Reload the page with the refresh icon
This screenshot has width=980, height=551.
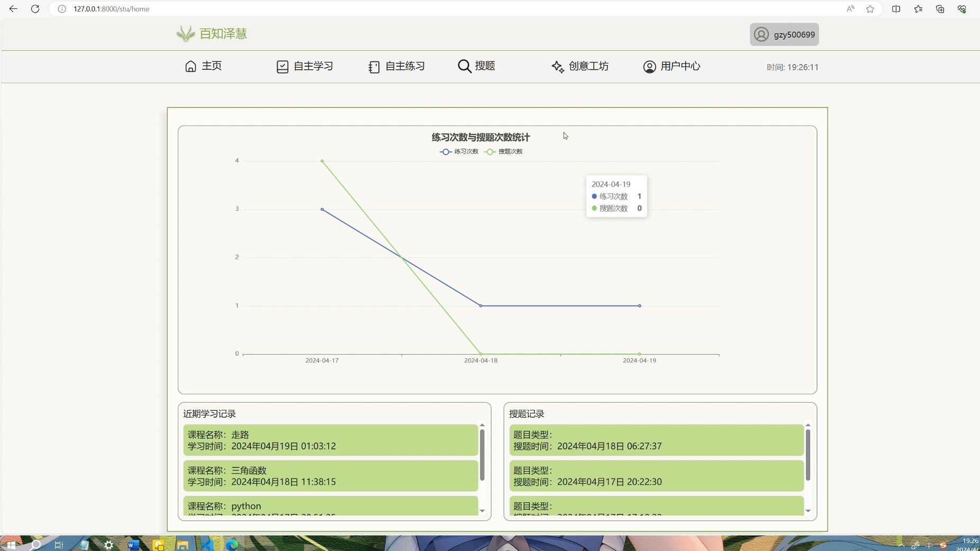click(35, 9)
